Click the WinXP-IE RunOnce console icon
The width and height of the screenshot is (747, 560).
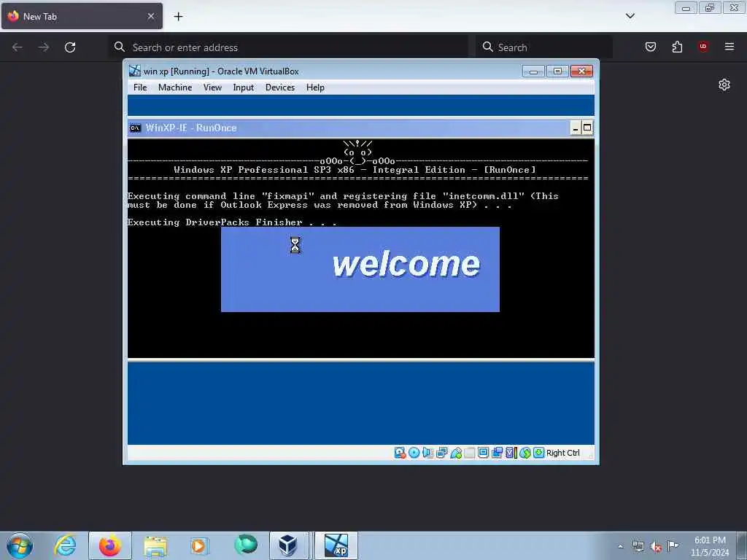[135, 128]
